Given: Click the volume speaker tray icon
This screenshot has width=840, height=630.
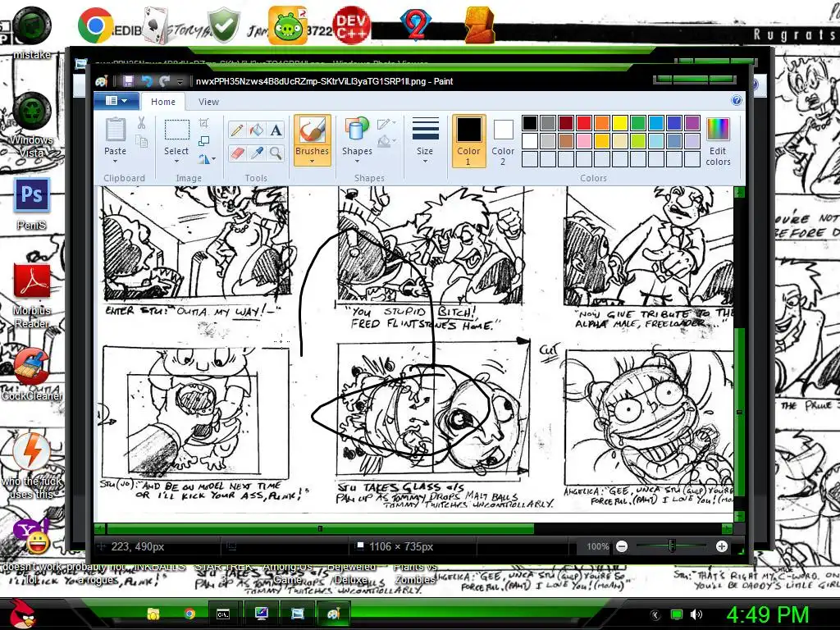Looking at the screenshot, I should [x=696, y=614].
